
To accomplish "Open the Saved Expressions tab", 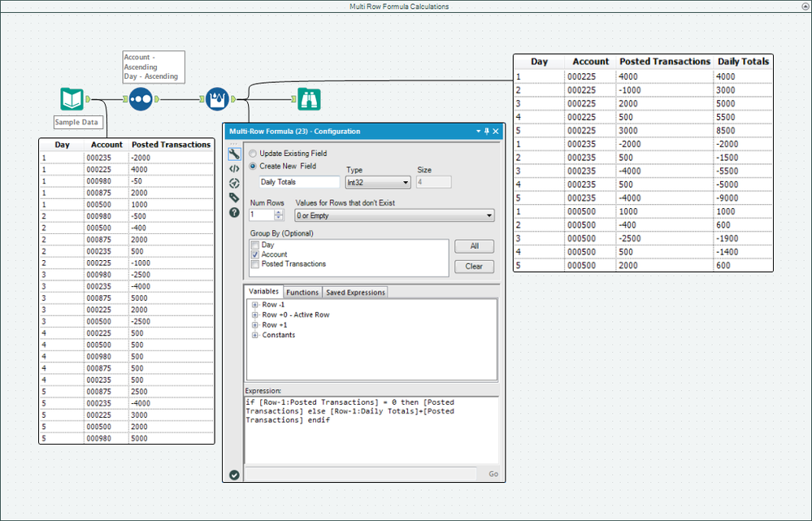I will point(356,292).
